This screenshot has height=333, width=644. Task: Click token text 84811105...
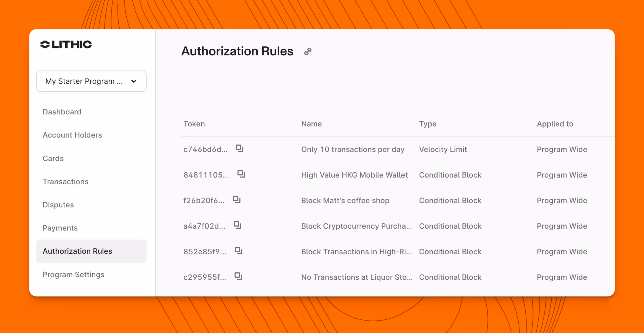click(206, 175)
